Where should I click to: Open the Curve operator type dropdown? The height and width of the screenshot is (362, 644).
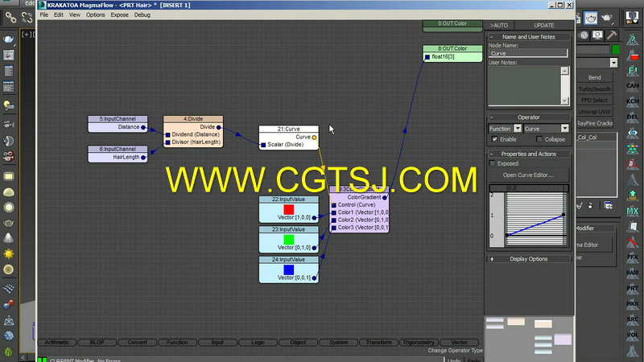(565, 129)
